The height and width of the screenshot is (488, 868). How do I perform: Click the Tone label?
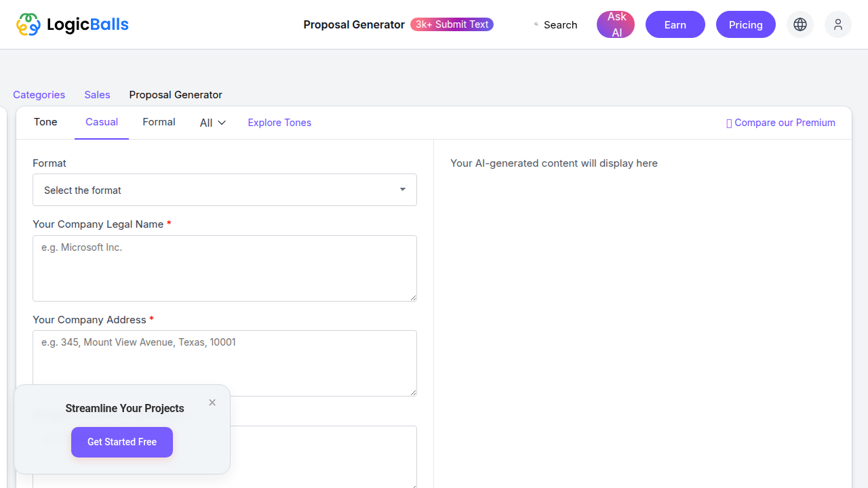[45, 122]
